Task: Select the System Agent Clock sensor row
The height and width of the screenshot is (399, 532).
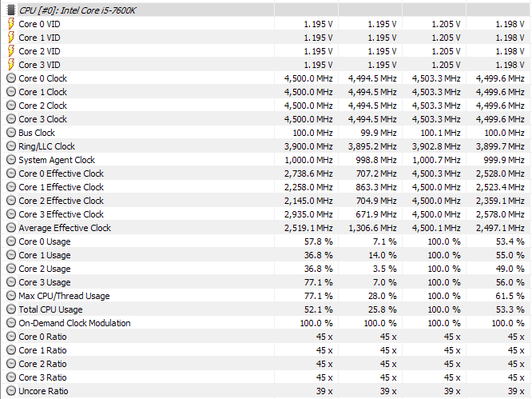Action: coord(266,160)
